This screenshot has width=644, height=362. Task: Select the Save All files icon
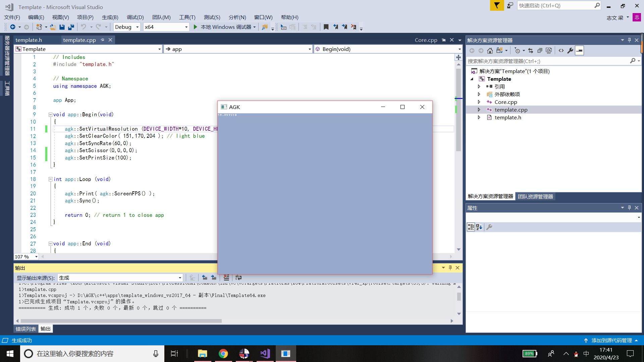(x=72, y=27)
